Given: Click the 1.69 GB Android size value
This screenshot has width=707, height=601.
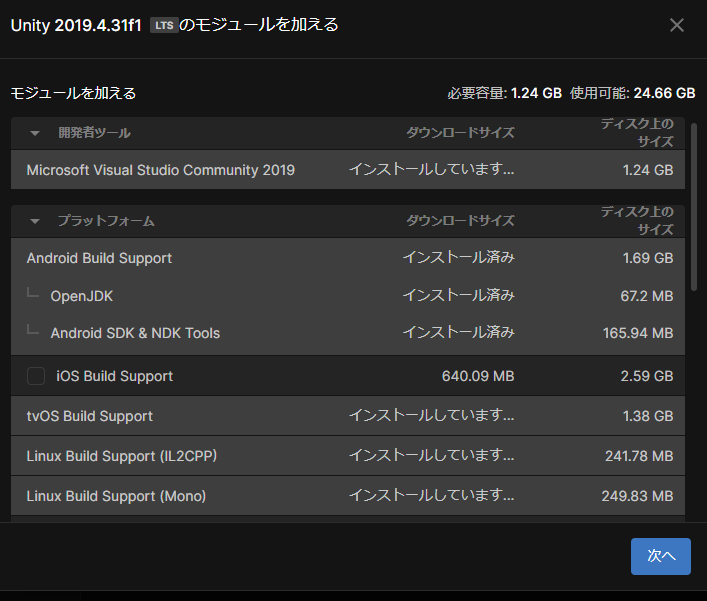Looking at the screenshot, I should pyautogui.click(x=648, y=258).
